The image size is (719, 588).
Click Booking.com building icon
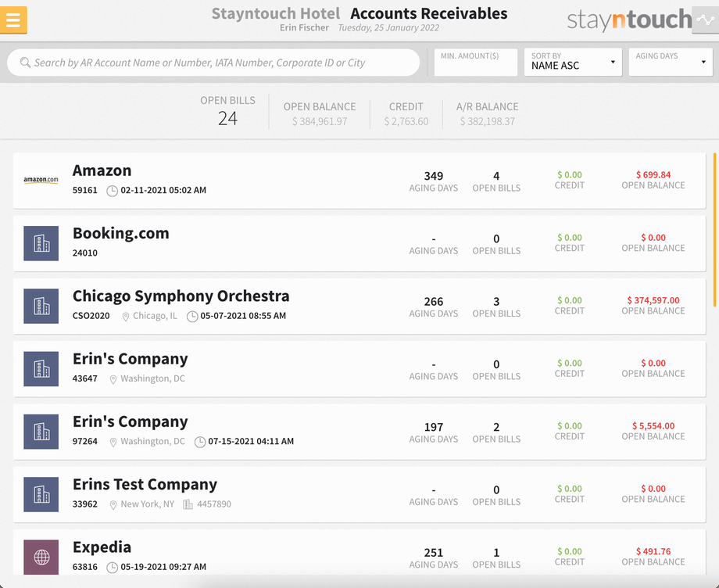(41, 243)
